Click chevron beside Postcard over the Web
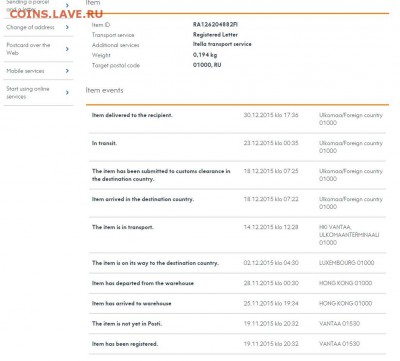Image resolution: width=400 pixels, height=361 pixels. pos(67,49)
